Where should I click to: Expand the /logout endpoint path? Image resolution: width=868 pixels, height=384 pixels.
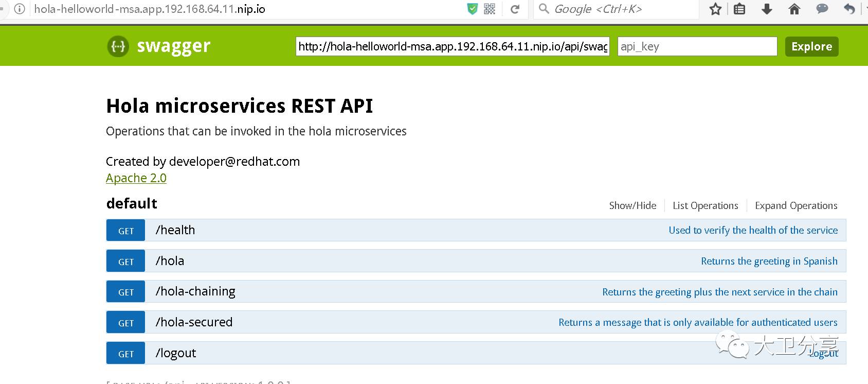176,353
